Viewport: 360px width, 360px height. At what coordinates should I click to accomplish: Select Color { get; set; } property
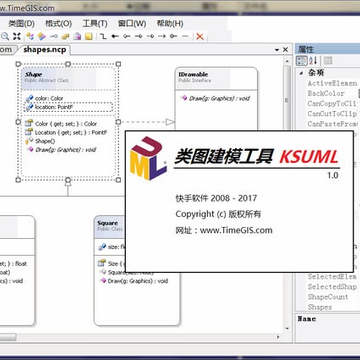pos(61,124)
